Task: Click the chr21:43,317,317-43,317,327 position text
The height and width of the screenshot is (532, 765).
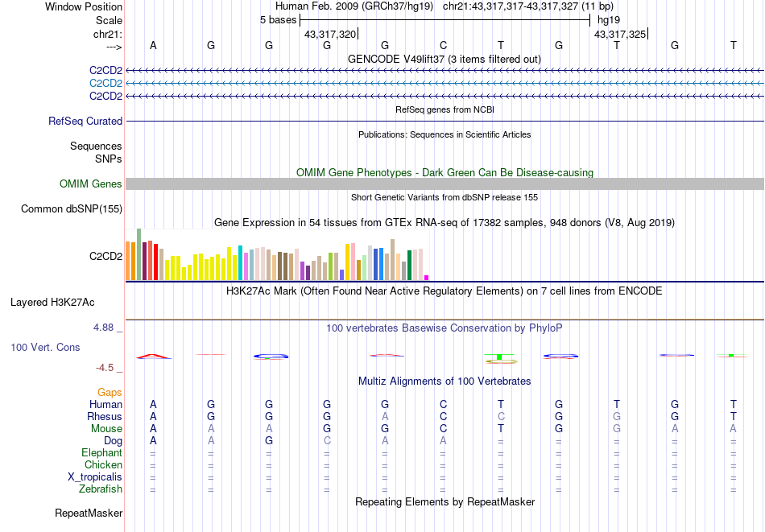Action: click(528, 6)
